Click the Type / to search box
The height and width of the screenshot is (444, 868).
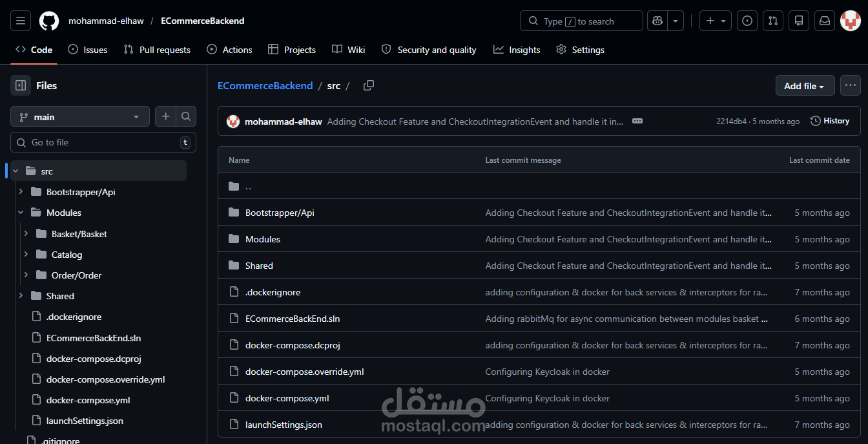581,21
